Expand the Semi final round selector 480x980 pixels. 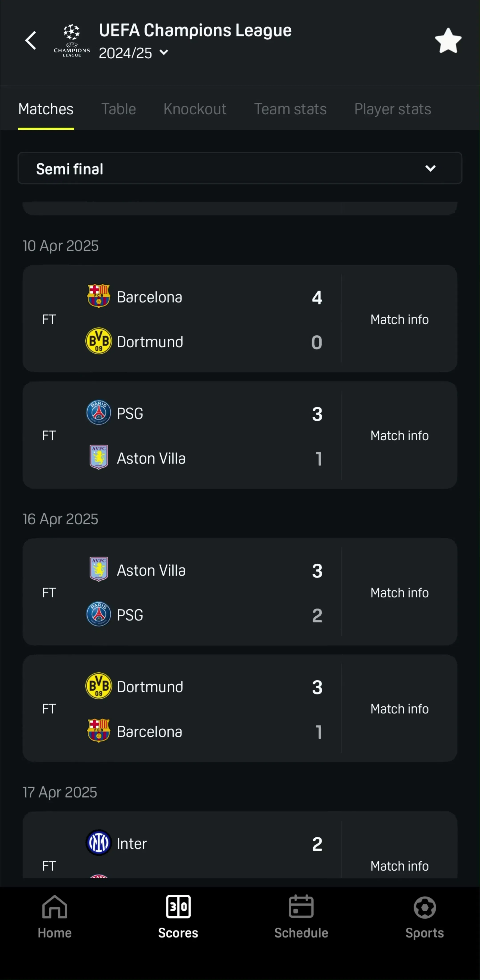pos(240,168)
